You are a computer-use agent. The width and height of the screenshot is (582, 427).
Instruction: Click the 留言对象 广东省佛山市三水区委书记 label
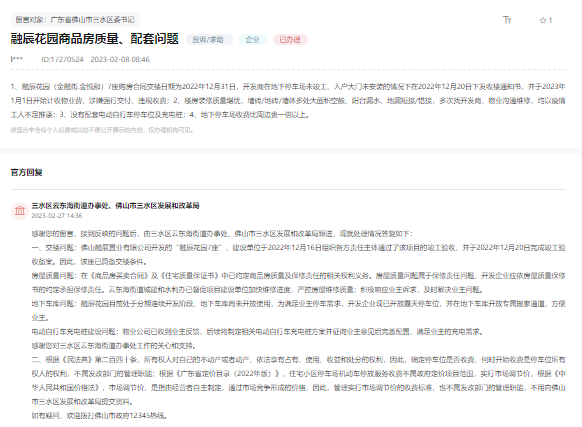click(75, 20)
